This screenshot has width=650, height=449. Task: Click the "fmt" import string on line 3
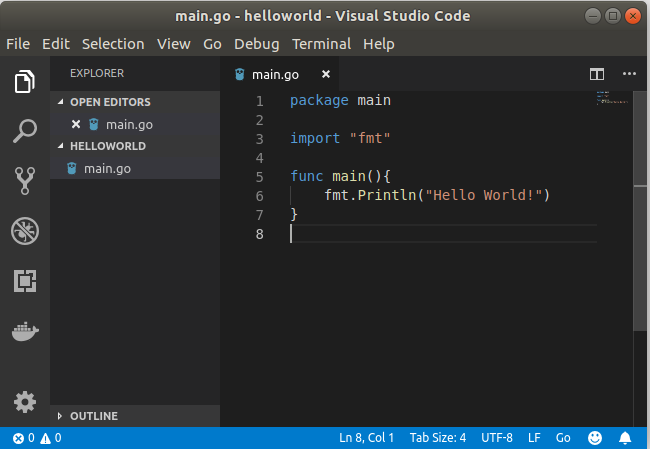pos(370,138)
